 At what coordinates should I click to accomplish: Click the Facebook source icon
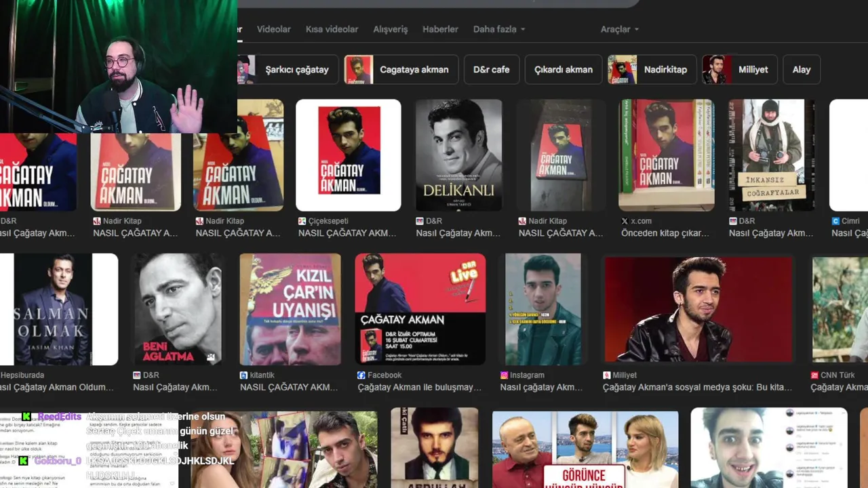[x=361, y=375]
